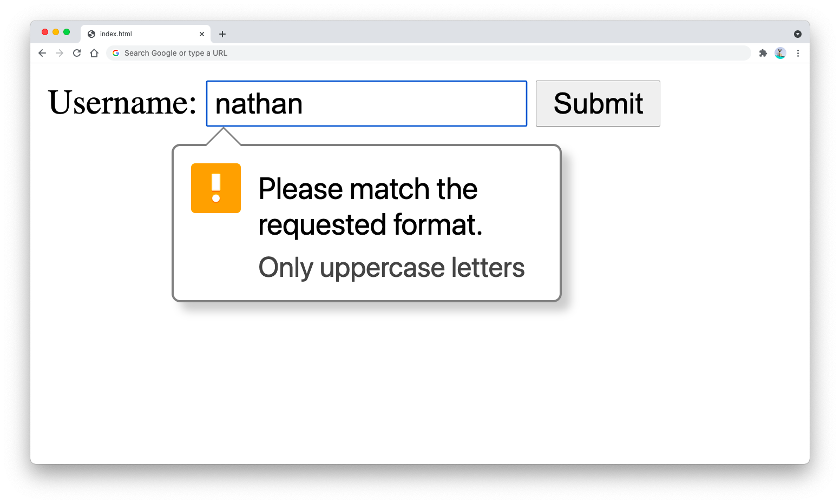Image resolution: width=840 pixels, height=504 pixels.
Task: Open the Chrome profile avatar
Action: [780, 53]
